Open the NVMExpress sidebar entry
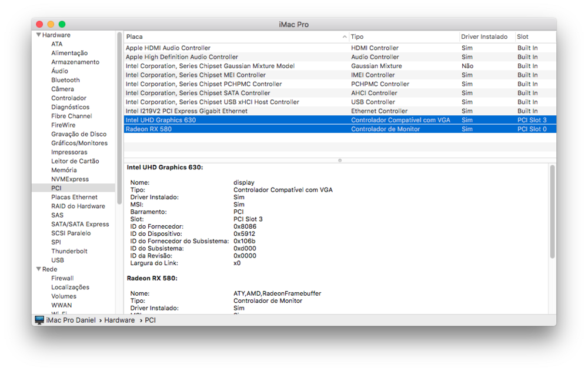This screenshot has width=588, height=371. 70,179
